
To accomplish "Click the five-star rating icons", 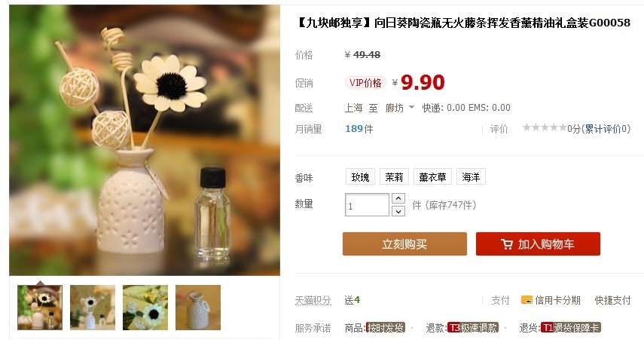I will click(544, 128).
